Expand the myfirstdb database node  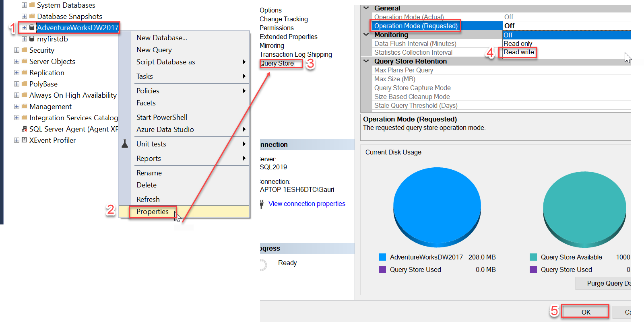coord(24,39)
